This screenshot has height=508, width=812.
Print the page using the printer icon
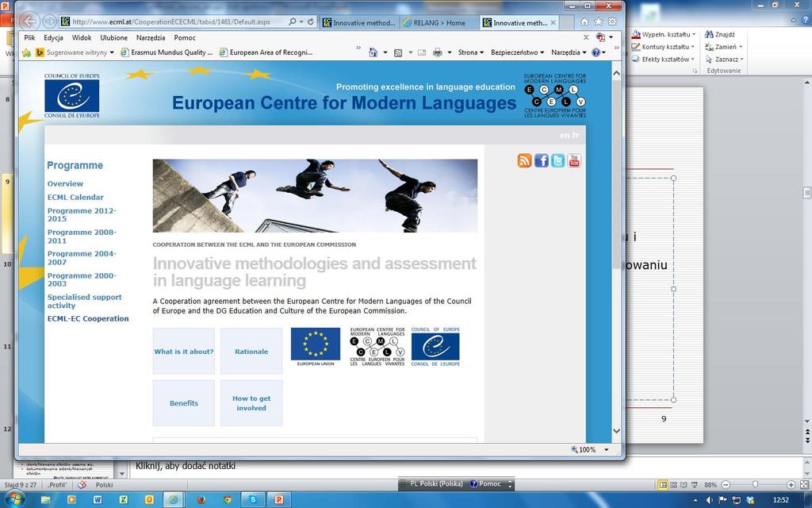click(x=438, y=52)
